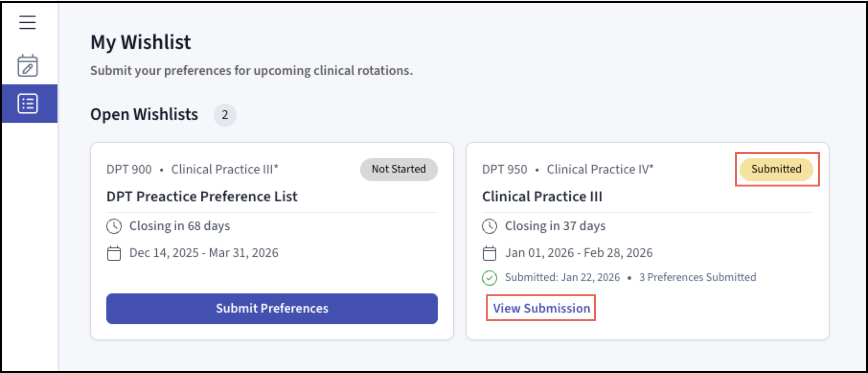The image size is (868, 373).
Task: Click DPT 950 course code label
Action: (x=504, y=169)
